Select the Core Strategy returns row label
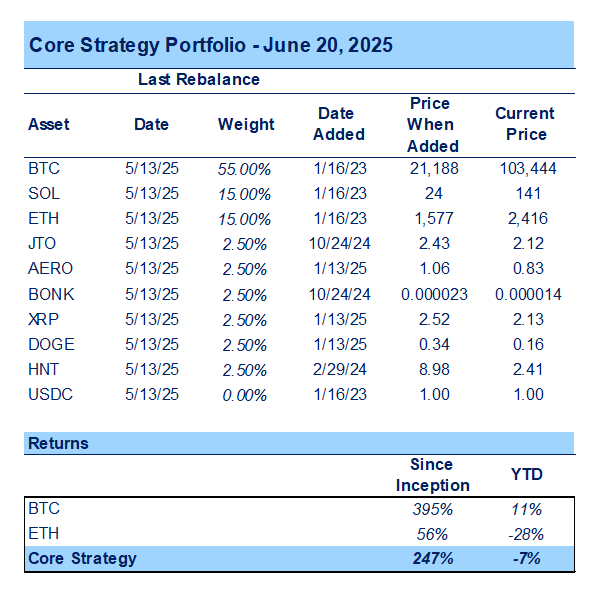Image resolution: width=600 pixels, height=595 pixels. coord(82,558)
